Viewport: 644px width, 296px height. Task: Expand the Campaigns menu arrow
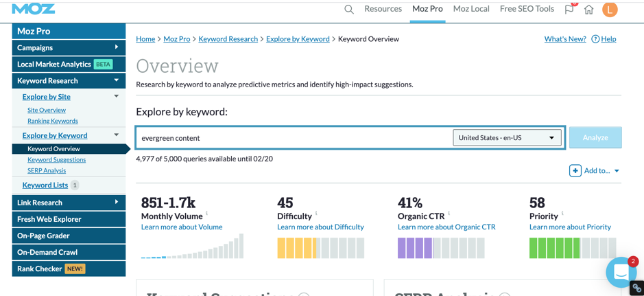(117, 47)
